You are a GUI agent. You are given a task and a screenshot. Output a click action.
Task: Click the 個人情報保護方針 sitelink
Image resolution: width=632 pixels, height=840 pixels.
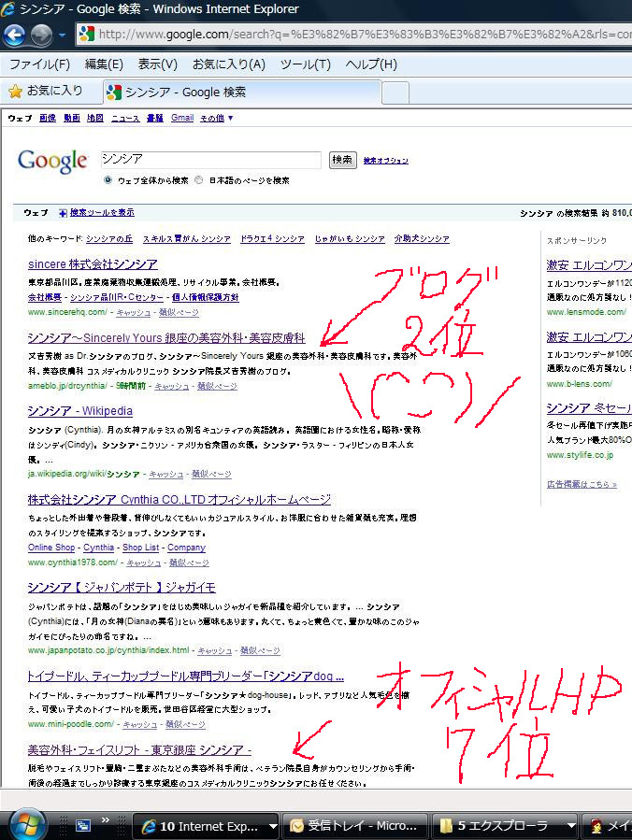206,297
